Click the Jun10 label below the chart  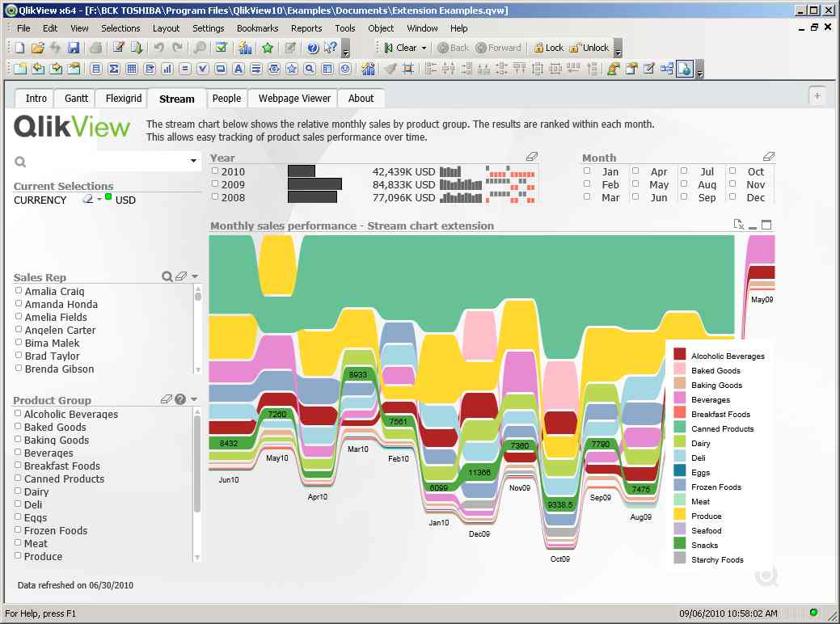tap(229, 480)
